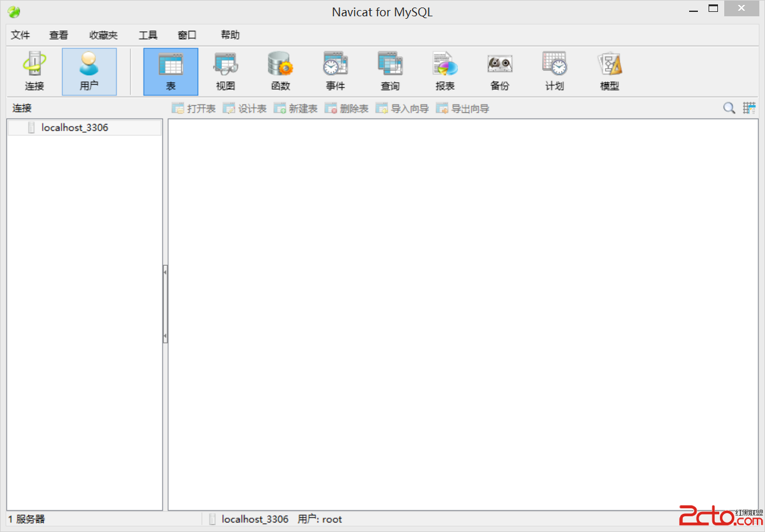Open the Window (窗口) menu
This screenshot has height=532, width=765.
tap(187, 35)
